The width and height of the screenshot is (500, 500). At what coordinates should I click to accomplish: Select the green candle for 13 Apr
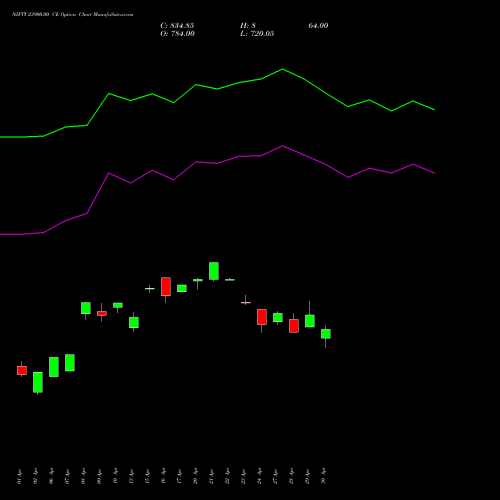134,322
